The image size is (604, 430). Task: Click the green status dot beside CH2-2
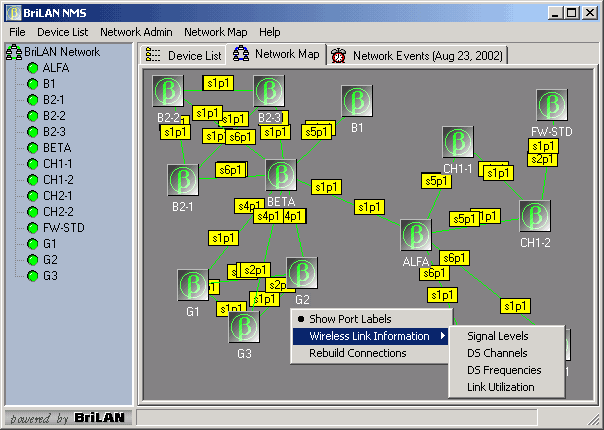click(33, 212)
